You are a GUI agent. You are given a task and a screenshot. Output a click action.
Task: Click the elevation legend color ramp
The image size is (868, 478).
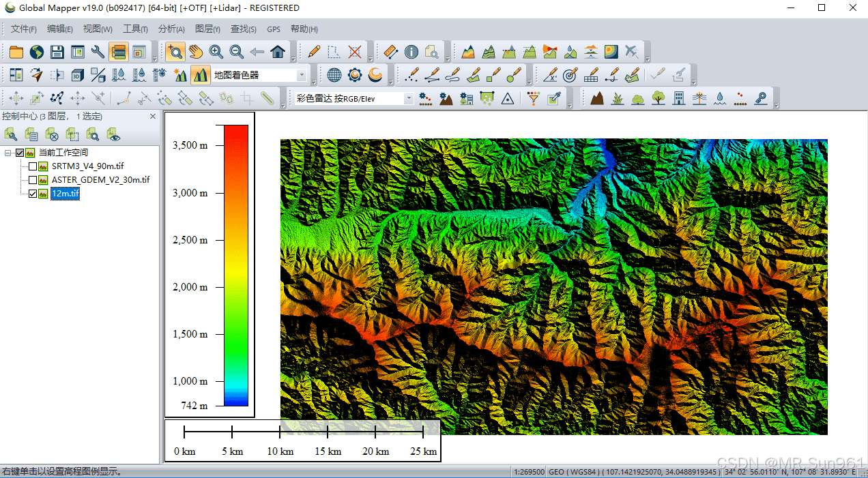point(236,265)
